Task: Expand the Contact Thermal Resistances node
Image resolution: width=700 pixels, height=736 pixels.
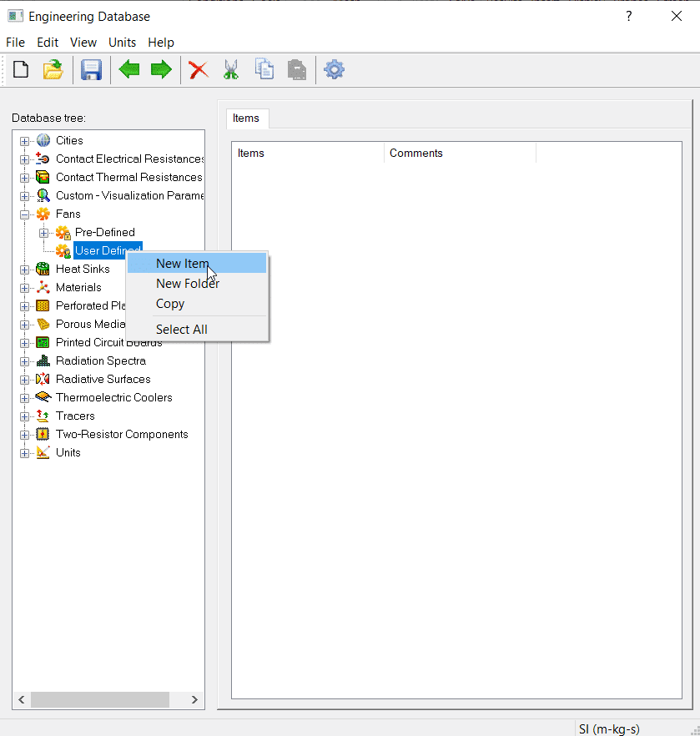Action: click(24, 178)
